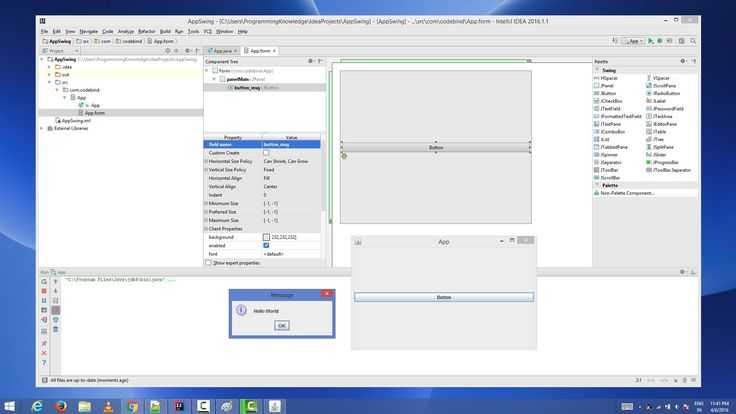
Task: Select AppSwing.iml in project tree
Action: [x=73, y=121]
